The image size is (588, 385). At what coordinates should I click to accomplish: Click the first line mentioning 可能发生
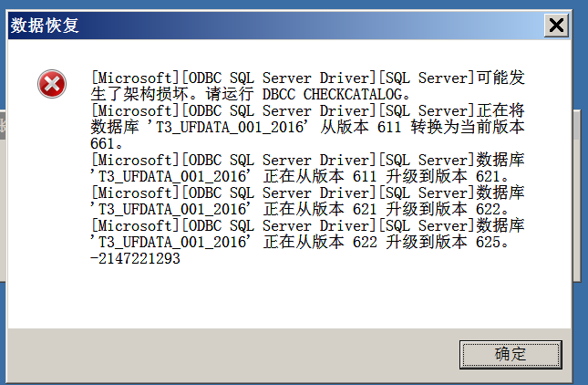(x=307, y=78)
